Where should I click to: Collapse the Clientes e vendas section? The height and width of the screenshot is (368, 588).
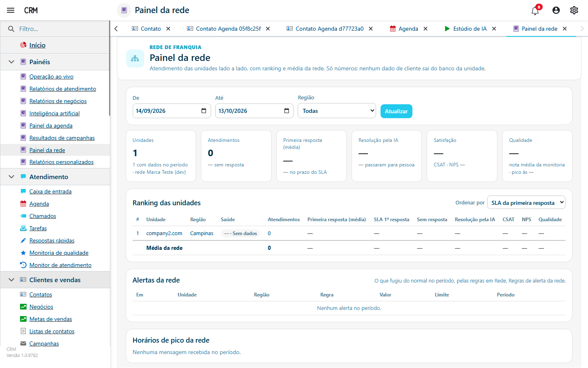(x=11, y=280)
